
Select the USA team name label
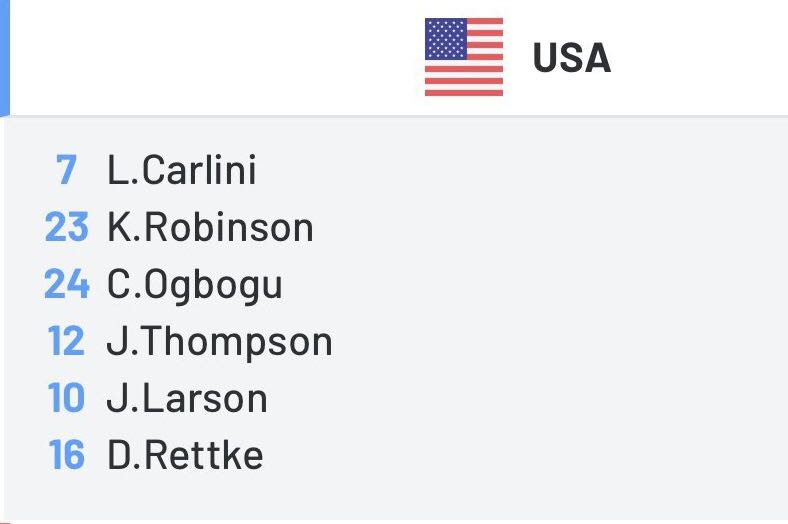[x=572, y=58]
